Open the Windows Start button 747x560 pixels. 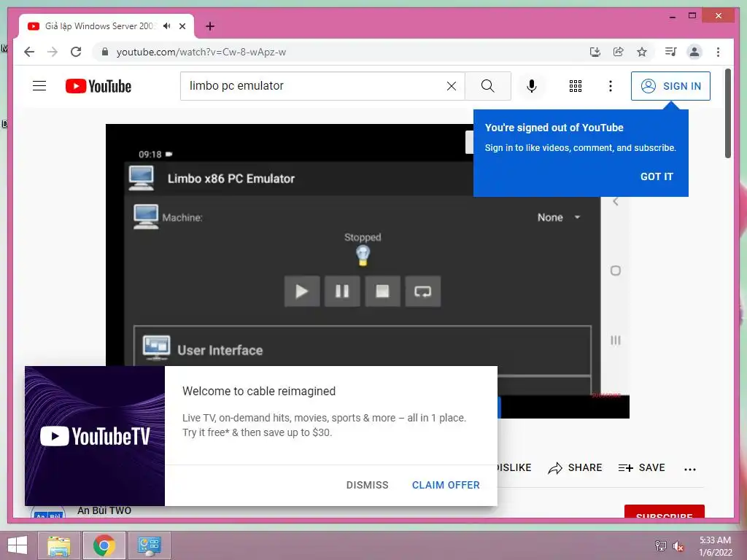(18, 545)
